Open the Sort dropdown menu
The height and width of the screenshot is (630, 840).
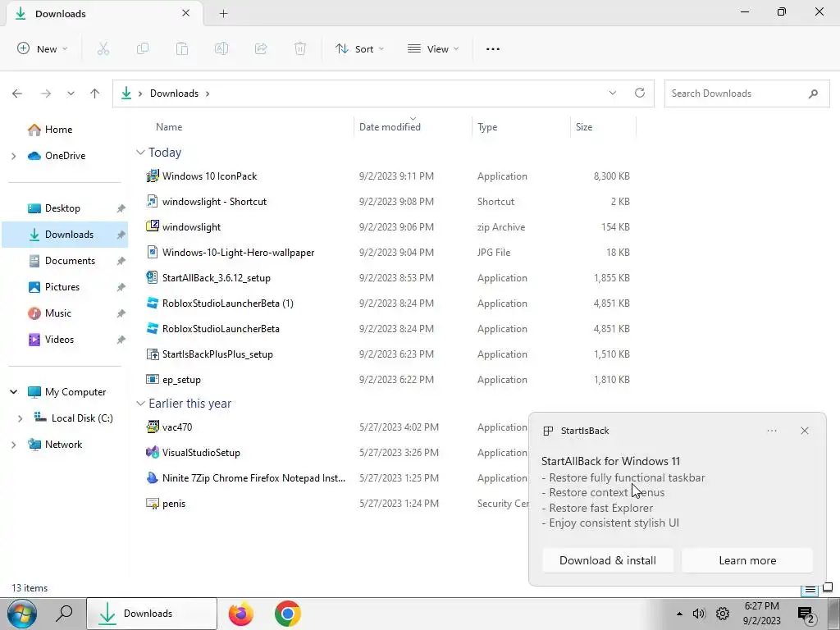(359, 48)
